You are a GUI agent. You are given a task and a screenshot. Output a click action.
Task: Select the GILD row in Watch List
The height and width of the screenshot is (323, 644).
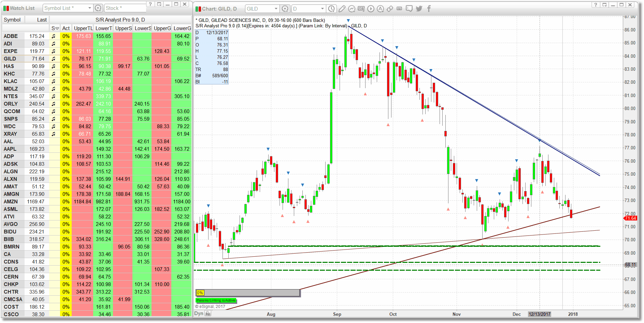(97, 58)
